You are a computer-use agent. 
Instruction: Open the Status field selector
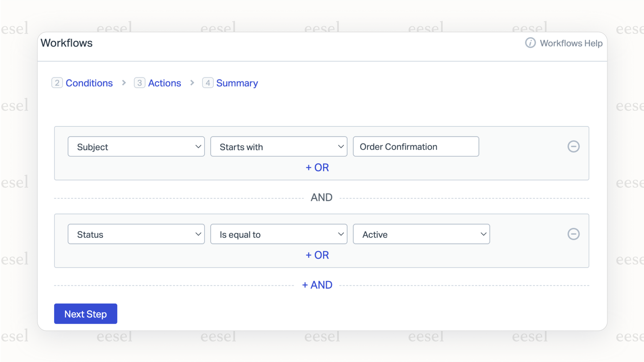coord(136,234)
